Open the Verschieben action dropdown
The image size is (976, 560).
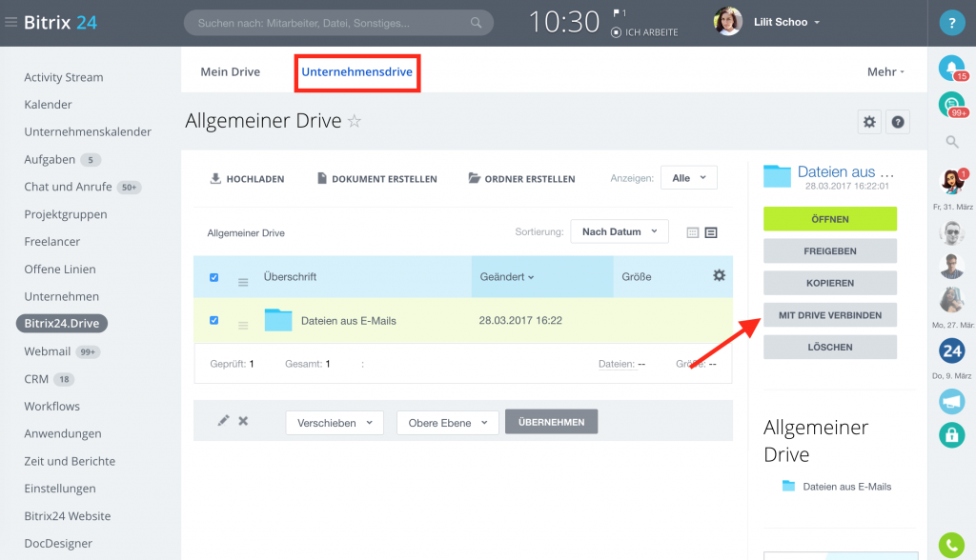point(335,423)
